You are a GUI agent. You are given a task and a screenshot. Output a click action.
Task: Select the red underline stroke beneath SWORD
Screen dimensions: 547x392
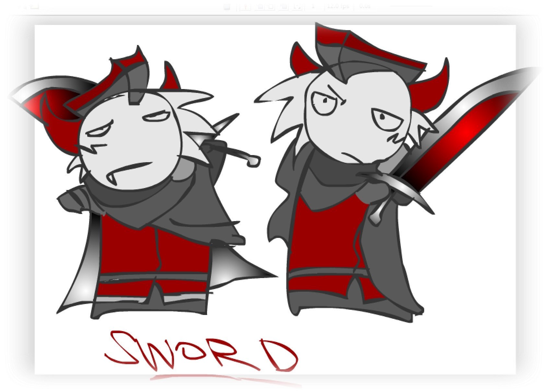pos(227,379)
